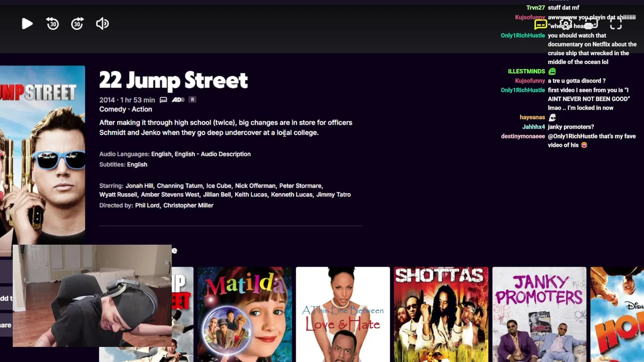Click Jahhhx4 chat username
Image resolution: width=644 pixels, height=362 pixels.
pos(533,127)
